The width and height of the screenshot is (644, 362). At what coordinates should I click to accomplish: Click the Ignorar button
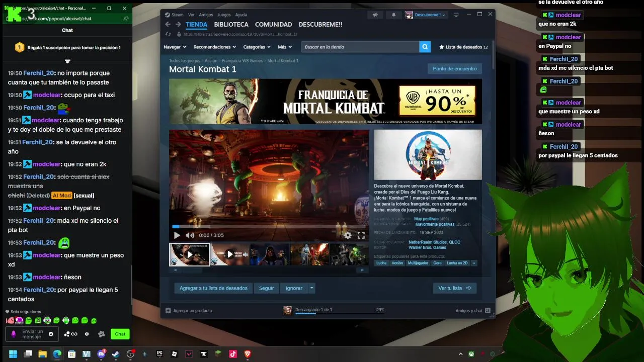294,288
